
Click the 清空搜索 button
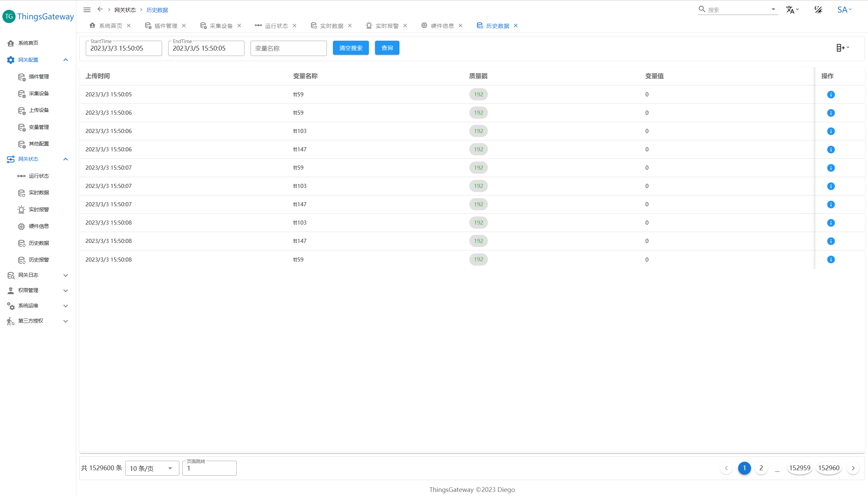[351, 48]
